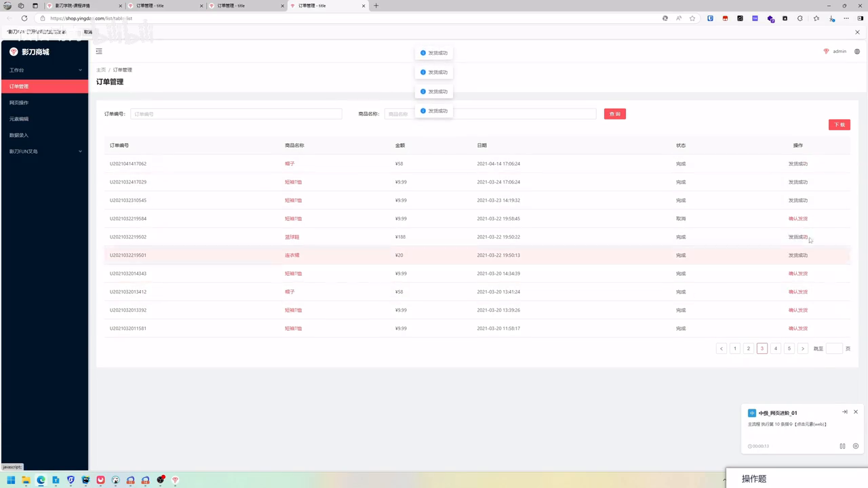Open Microsoft Edge from the taskbar

(41, 480)
